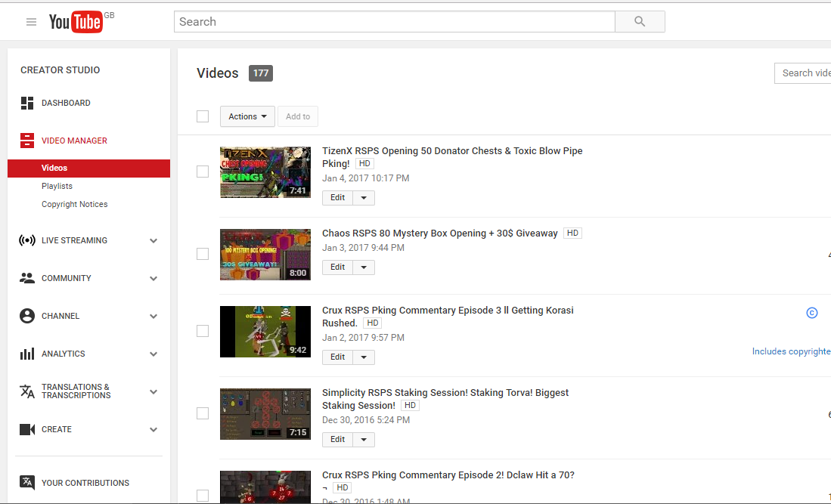Expand the Community section chevron
Image resolution: width=831 pixels, height=504 pixels.
tap(153, 279)
